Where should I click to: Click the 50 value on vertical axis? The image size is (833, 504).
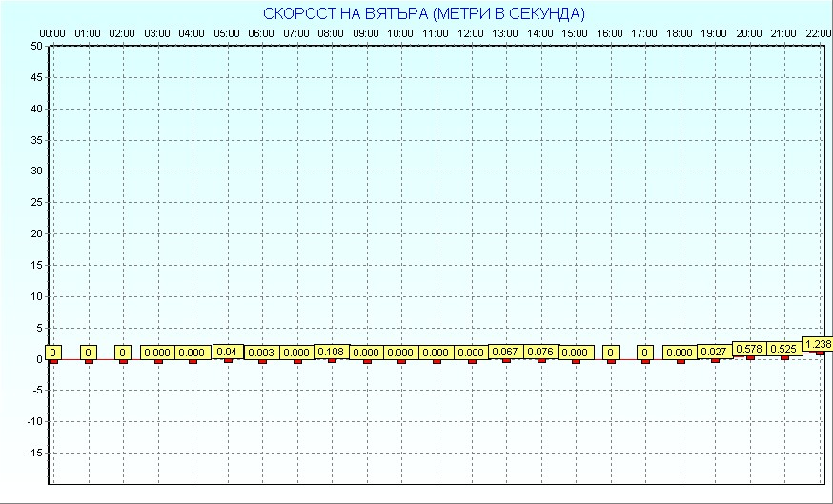pos(36,46)
